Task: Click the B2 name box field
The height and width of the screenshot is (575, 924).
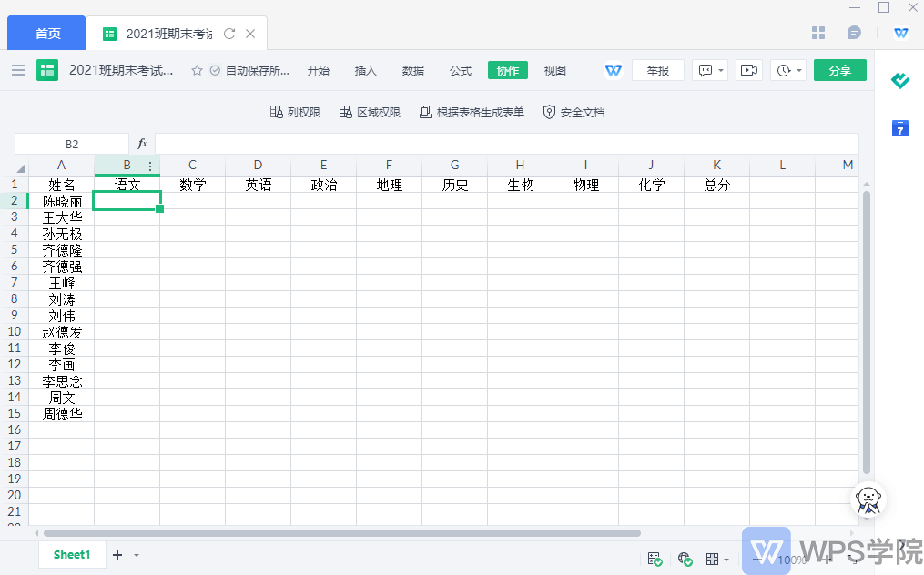Action: (72, 144)
